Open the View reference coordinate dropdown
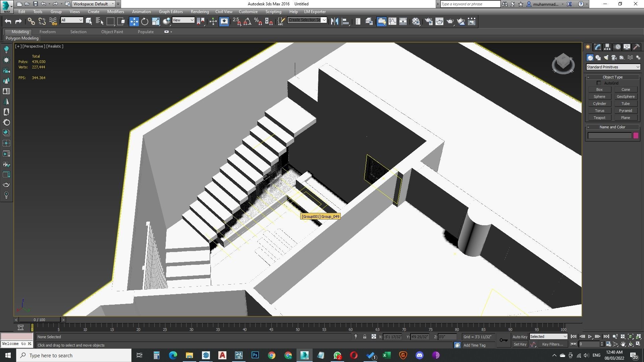 [183, 20]
